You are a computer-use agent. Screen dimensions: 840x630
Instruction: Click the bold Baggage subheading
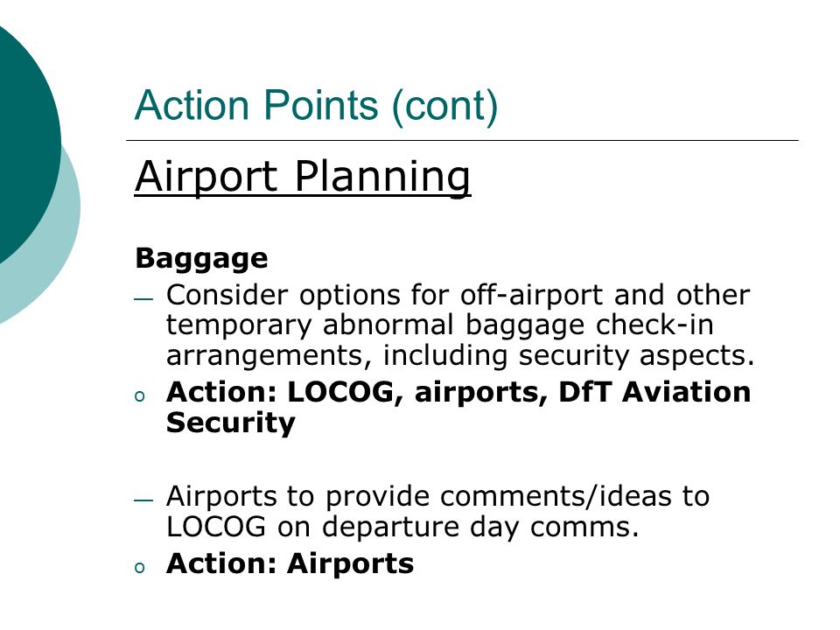pos(201,259)
